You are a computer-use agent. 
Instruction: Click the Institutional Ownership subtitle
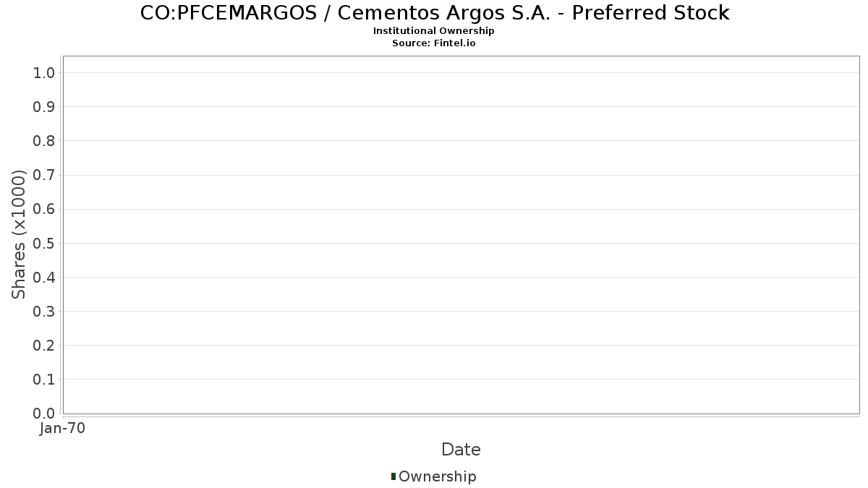[434, 31]
